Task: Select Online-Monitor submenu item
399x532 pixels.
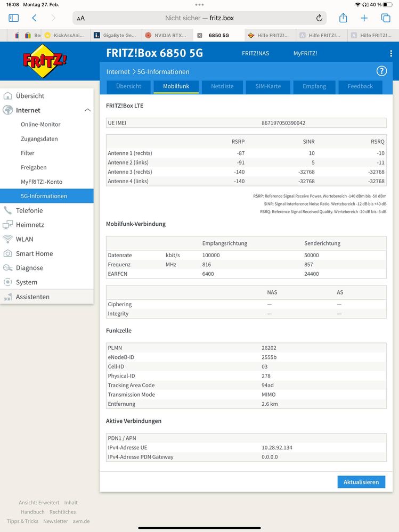Action: click(x=40, y=124)
